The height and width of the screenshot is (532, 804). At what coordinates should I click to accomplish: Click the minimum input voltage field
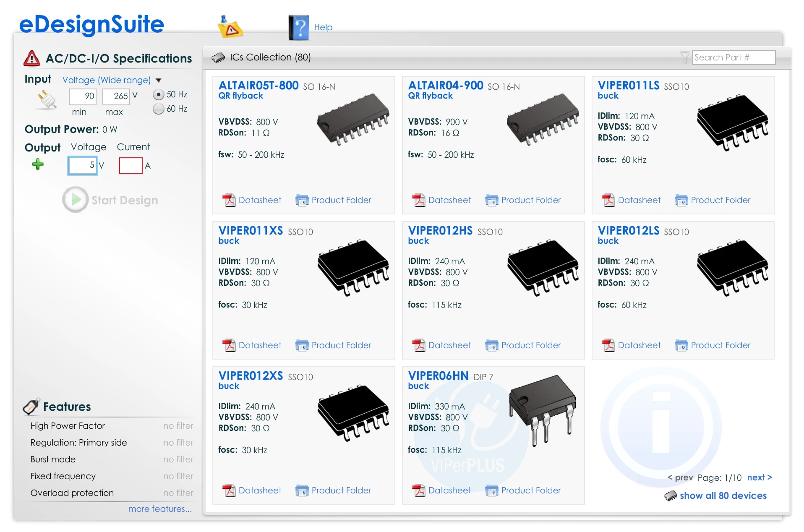coord(83,96)
